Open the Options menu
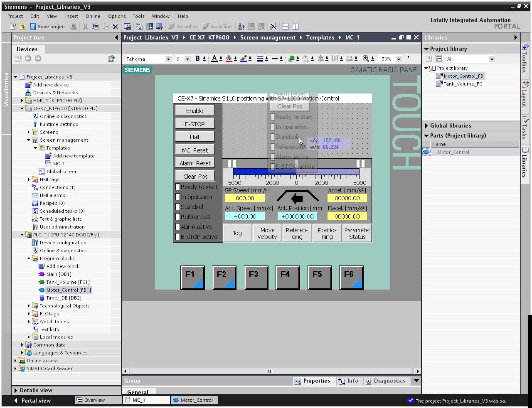This screenshot has width=532, height=408. click(117, 16)
